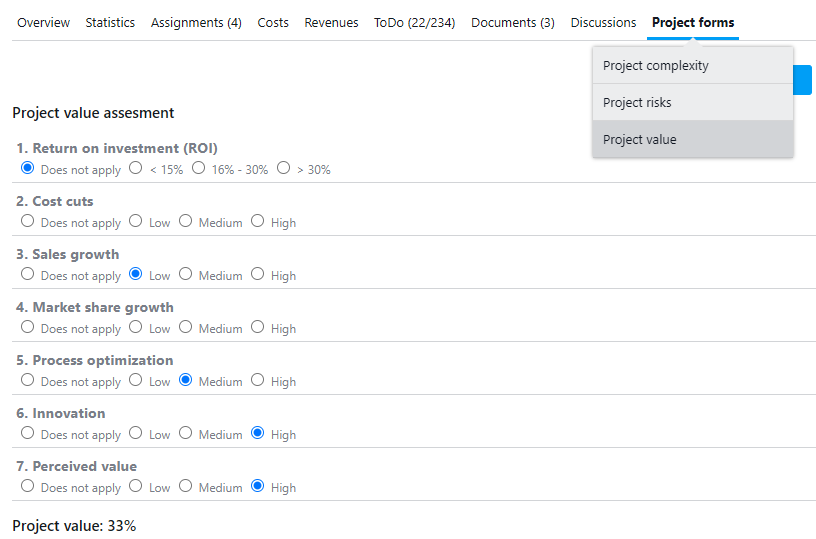The image size is (816, 539).
Task: Open the ToDo (22/234) tab
Action: [x=414, y=22]
